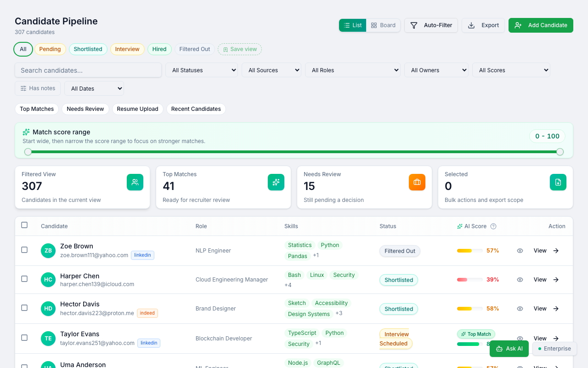Viewport: 588px width, 368px height.
Task: Select Hector Davis's row checkbox
Action: click(24, 308)
